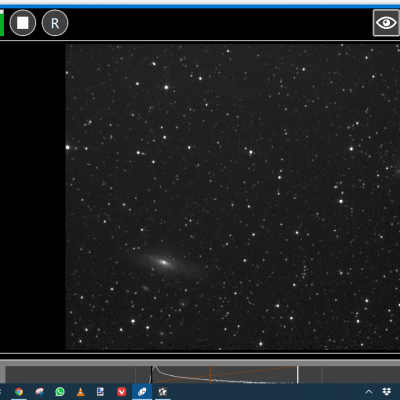Click the star-icon app in taskbar
The height and width of the screenshot is (400, 400).
tap(162, 392)
